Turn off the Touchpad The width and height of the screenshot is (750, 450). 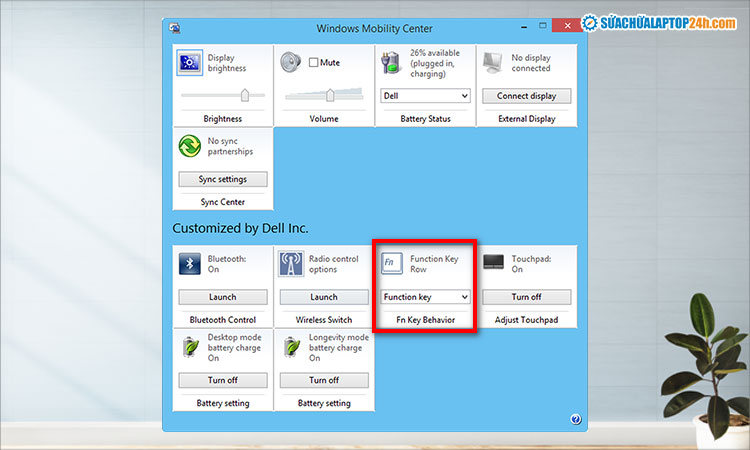(526, 297)
